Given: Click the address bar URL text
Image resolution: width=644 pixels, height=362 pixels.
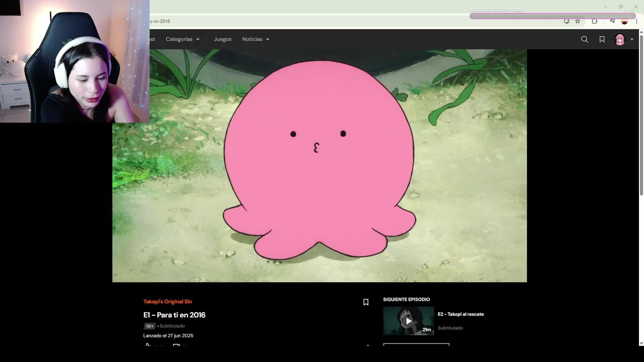Looking at the screenshot, I should coord(160,21).
